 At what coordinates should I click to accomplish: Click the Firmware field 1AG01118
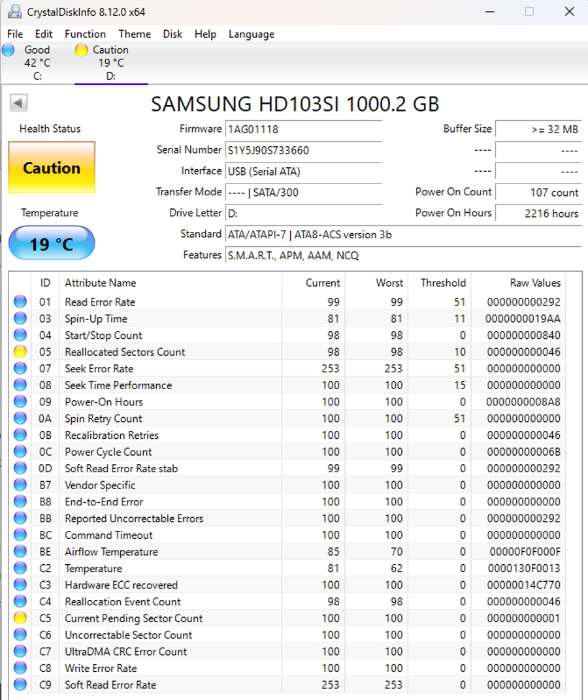tap(304, 129)
